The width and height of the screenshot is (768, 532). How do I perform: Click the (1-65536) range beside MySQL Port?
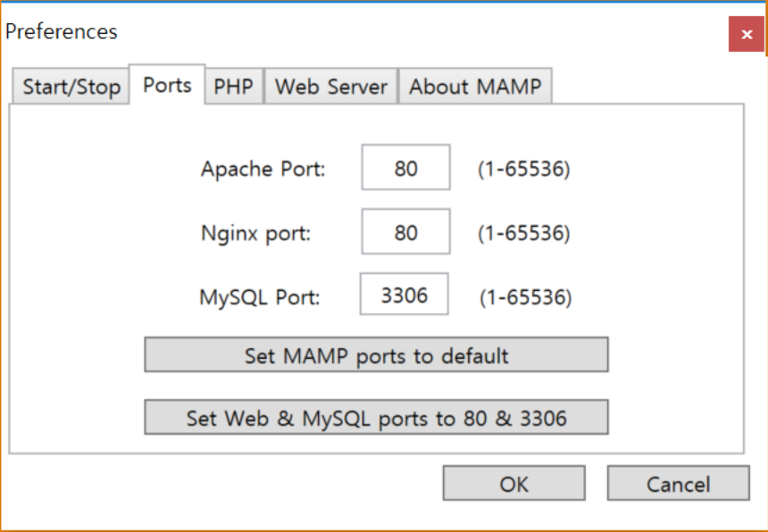click(x=526, y=297)
